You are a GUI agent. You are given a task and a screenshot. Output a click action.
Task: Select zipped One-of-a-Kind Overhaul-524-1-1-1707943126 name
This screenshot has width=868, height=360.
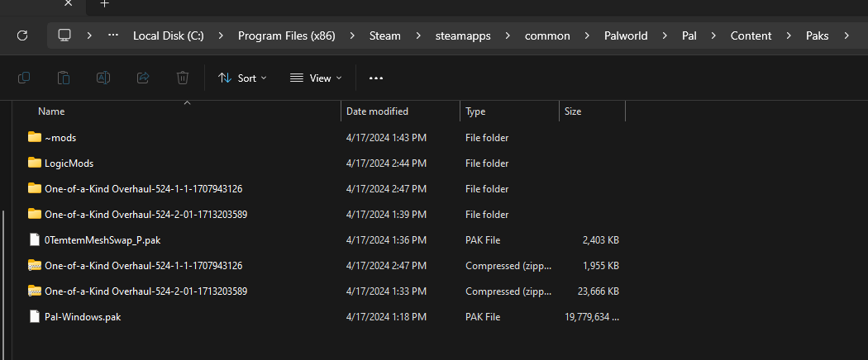143,265
